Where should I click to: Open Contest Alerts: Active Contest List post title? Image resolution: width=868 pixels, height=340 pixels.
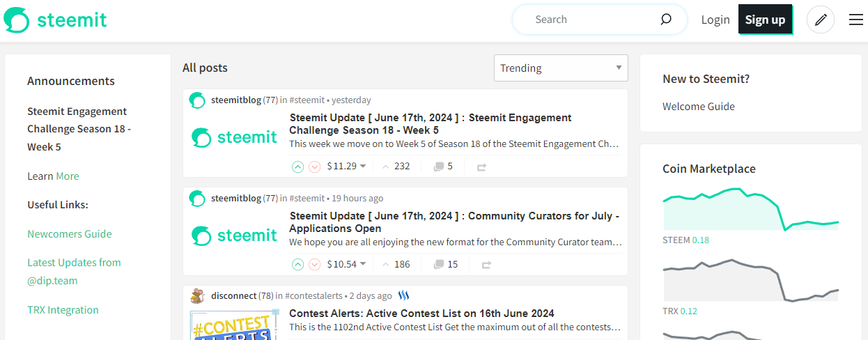(422, 314)
